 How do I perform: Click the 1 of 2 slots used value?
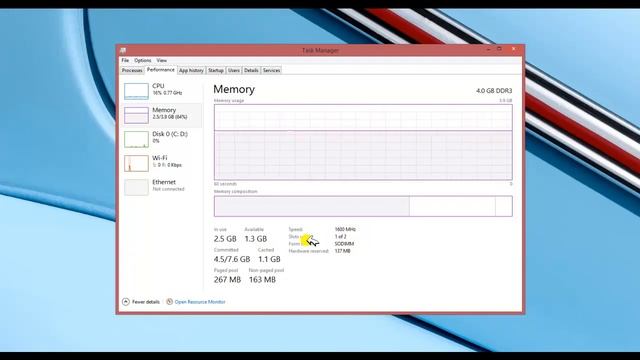340,237
